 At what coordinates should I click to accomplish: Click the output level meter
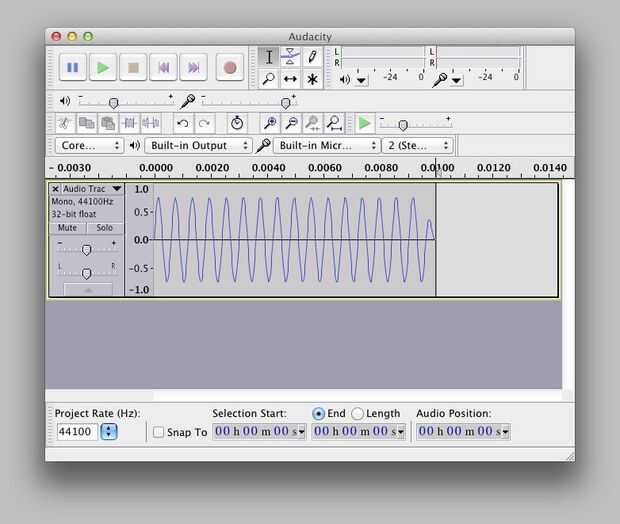coord(382,57)
